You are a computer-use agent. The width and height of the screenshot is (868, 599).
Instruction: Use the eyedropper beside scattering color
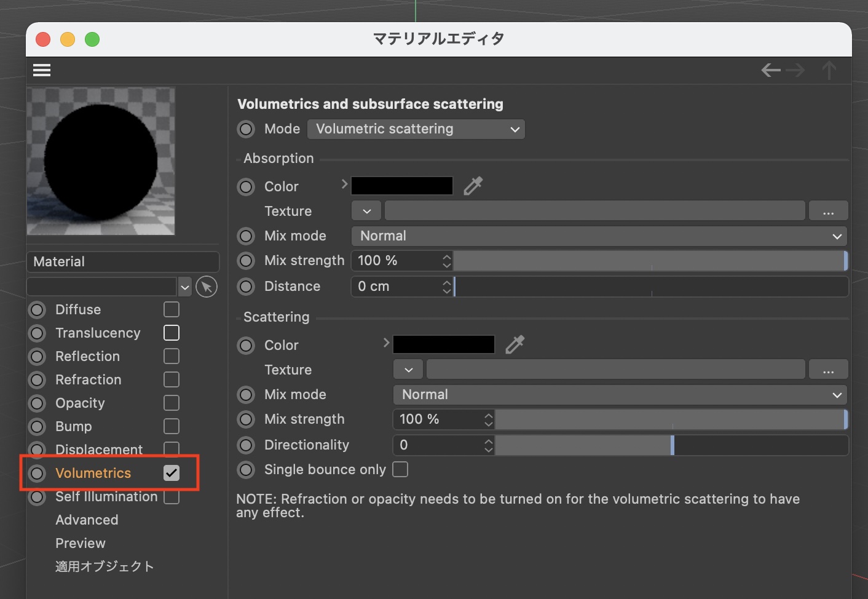pyautogui.click(x=515, y=344)
